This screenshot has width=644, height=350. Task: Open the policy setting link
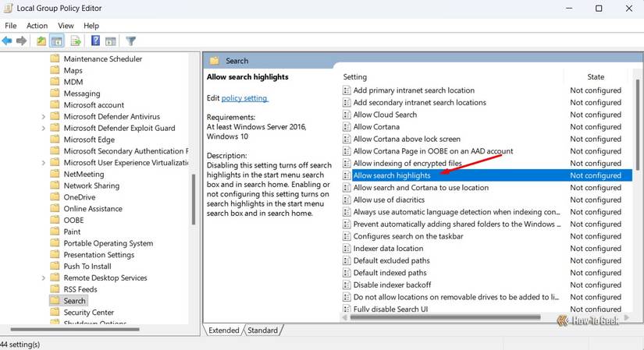pos(244,98)
